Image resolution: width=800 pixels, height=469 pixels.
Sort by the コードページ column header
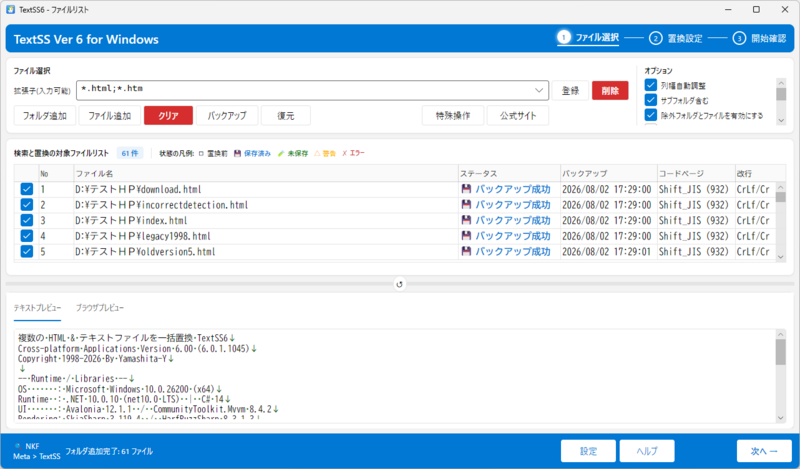click(696, 174)
